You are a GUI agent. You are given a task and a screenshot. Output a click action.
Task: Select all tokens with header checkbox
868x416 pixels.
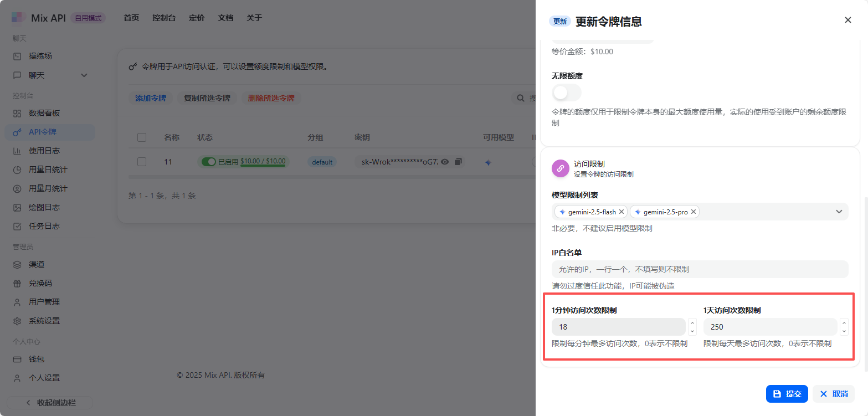click(x=142, y=137)
